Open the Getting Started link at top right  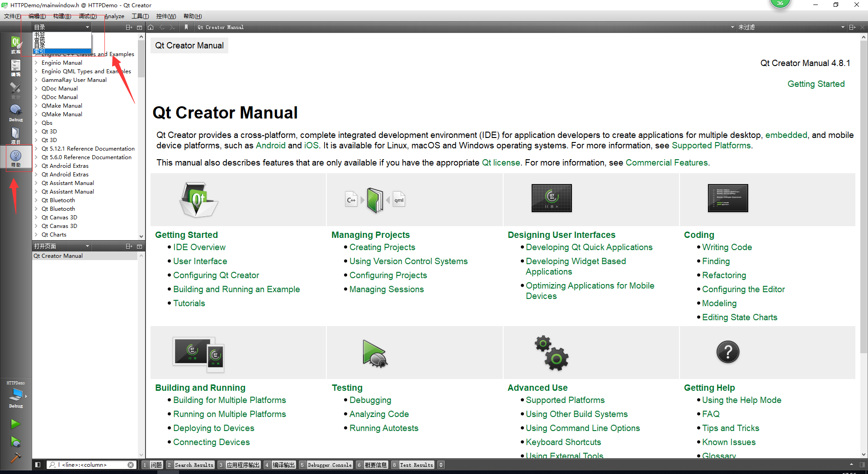click(x=816, y=84)
